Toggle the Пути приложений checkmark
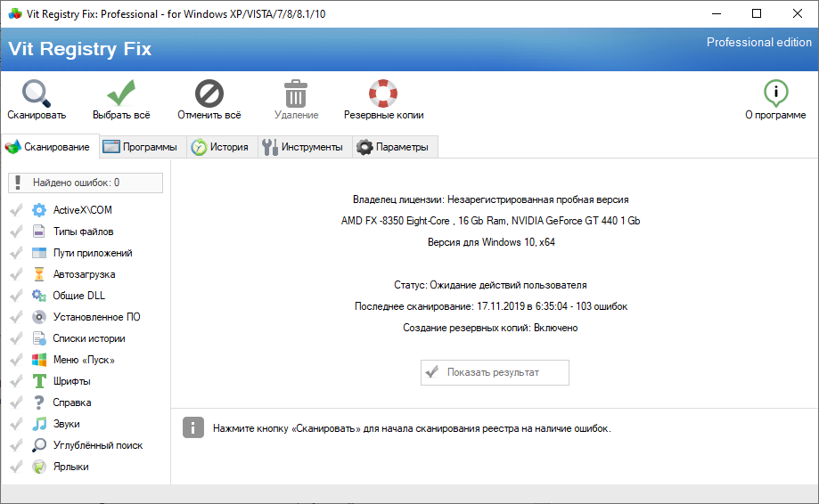This screenshot has width=819, height=504. (x=16, y=253)
